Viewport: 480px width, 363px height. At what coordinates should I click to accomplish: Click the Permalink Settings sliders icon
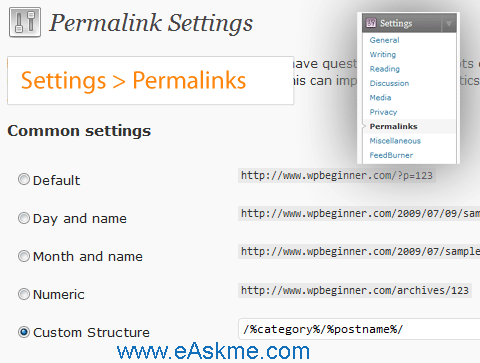click(25, 22)
